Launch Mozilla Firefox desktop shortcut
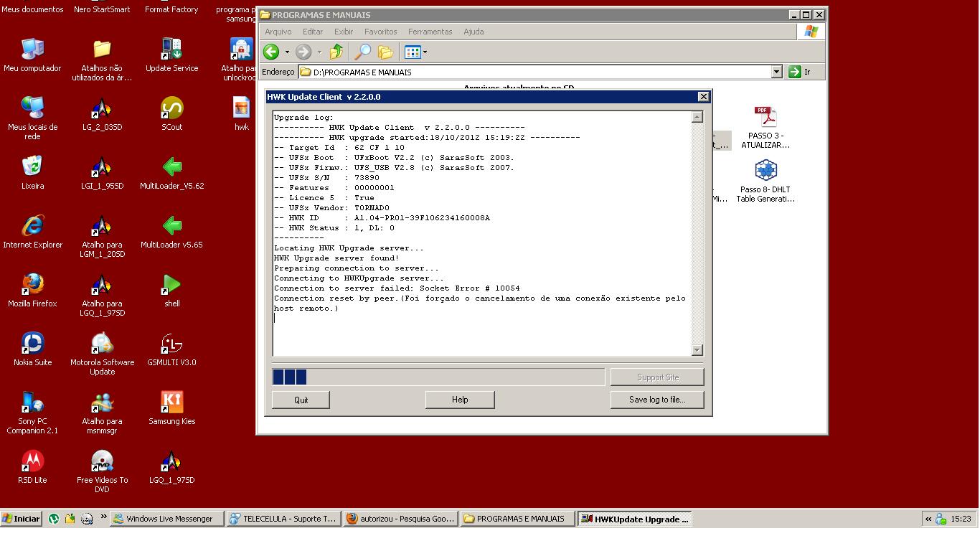The height and width of the screenshot is (551, 980). click(32, 291)
